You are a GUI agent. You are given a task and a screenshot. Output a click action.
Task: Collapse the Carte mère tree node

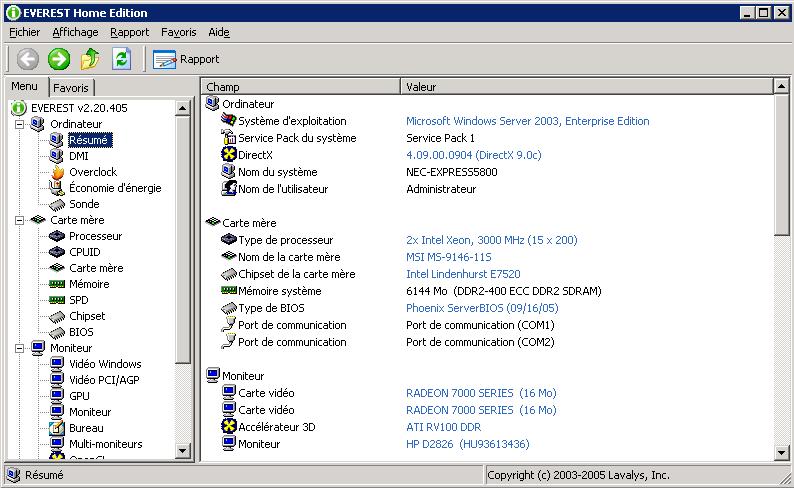[19, 220]
